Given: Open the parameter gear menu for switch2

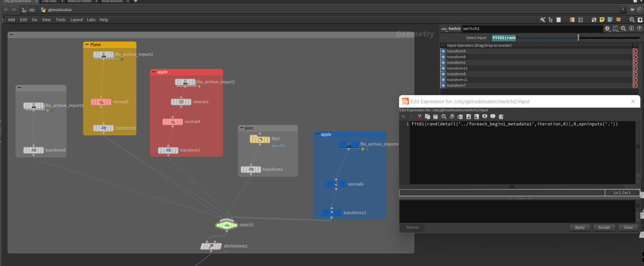Looking at the screenshot, I should click(x=607, y=29).
